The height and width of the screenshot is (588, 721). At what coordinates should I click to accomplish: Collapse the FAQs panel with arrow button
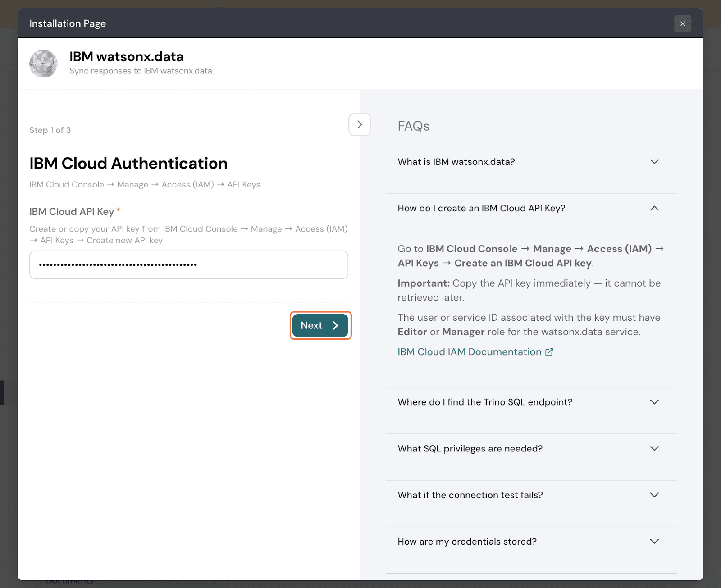pos(359,124)
